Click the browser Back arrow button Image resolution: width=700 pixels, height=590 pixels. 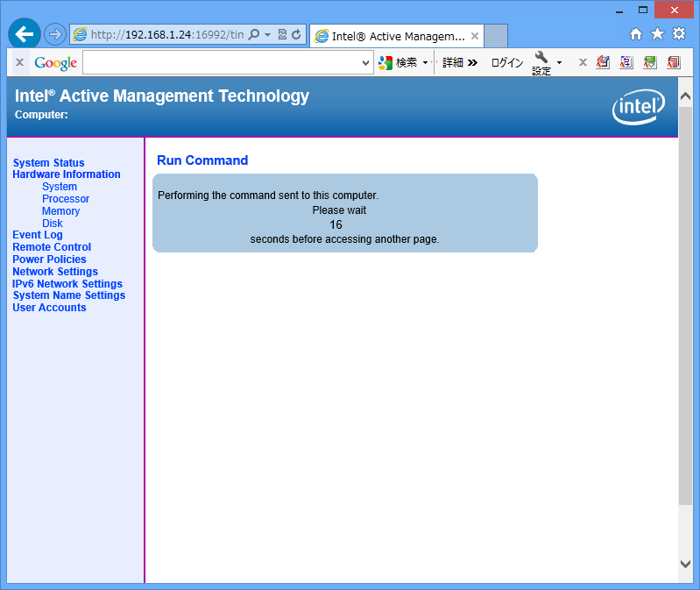pos(25,34)
